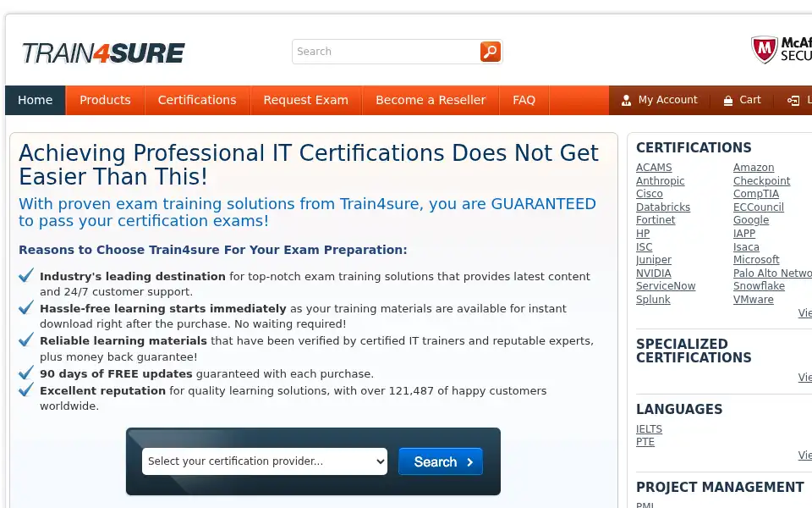Click 'Hassle-free learning starts immediately' text

click(x=163, y=308)
